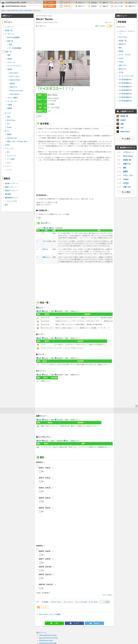Expand the DAY3 (10/3) 開く section
The height and width of the screenshot is (644, 138).
pos(40,491)
